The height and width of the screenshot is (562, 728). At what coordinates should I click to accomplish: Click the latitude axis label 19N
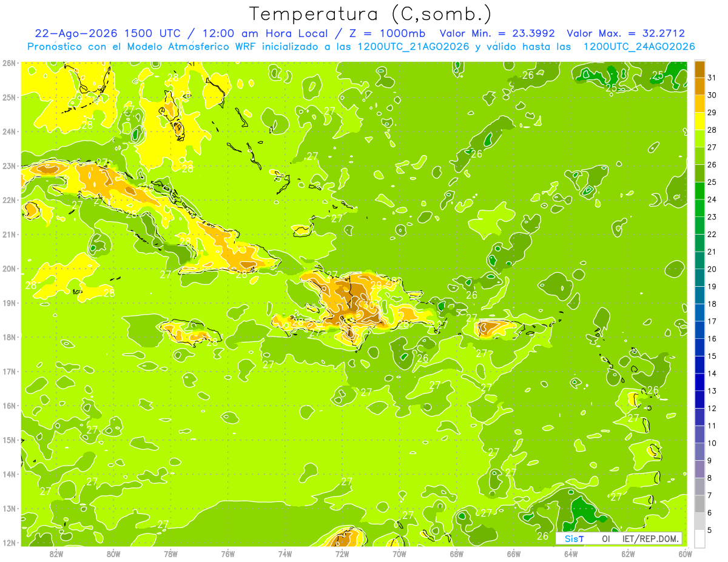8,303
